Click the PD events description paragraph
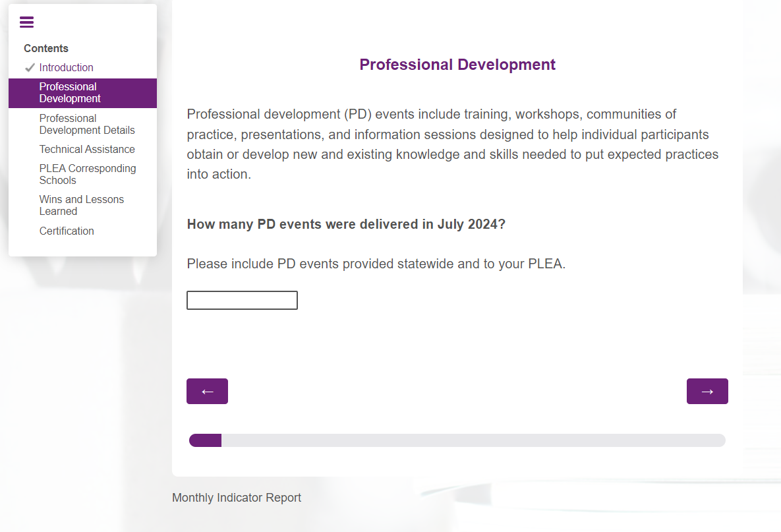 point(452,144)
